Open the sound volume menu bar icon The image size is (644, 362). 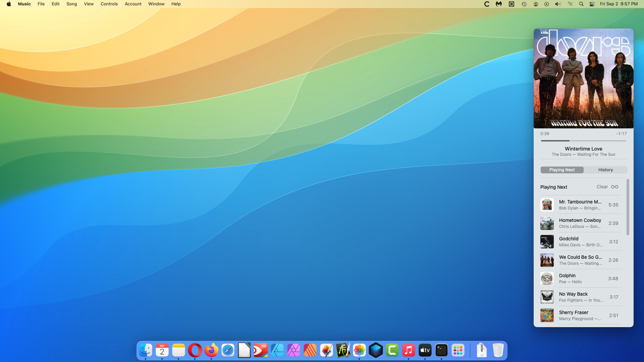pos(558,4)
